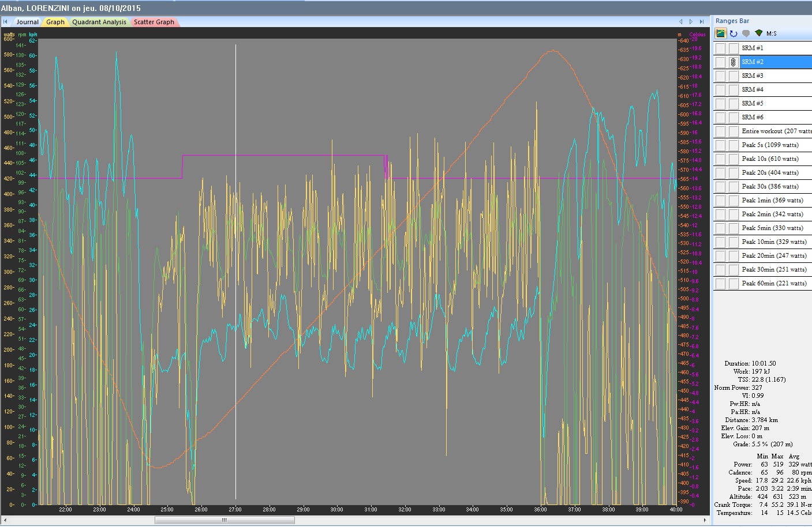Select the SRM #5 range row
Image resolution: width=812 pixels, height=527 pixels.
[776, 104]
